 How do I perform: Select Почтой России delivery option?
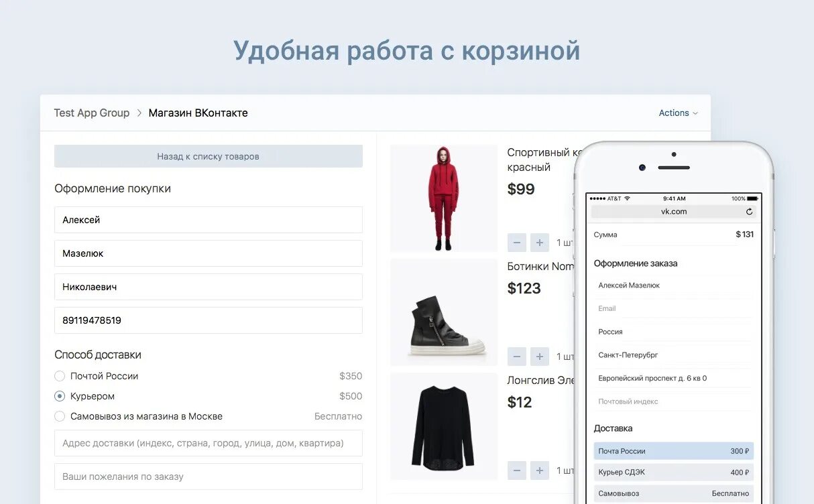pos(60,376)
